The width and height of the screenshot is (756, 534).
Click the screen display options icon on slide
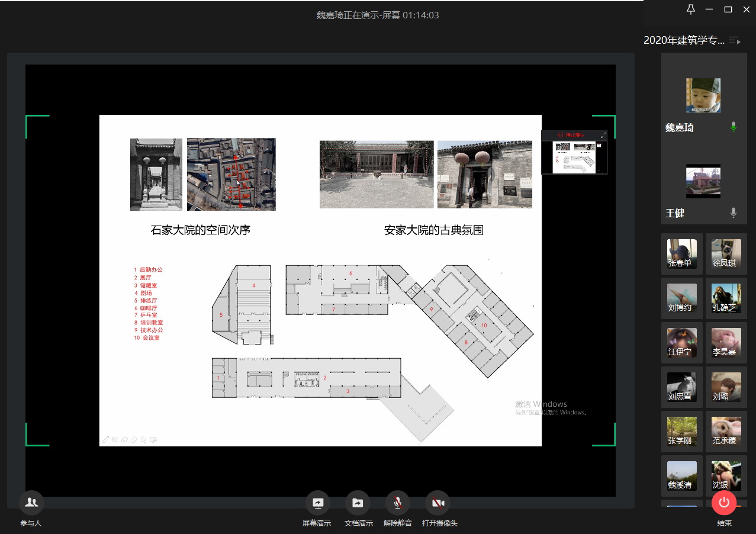pos(153,440)
